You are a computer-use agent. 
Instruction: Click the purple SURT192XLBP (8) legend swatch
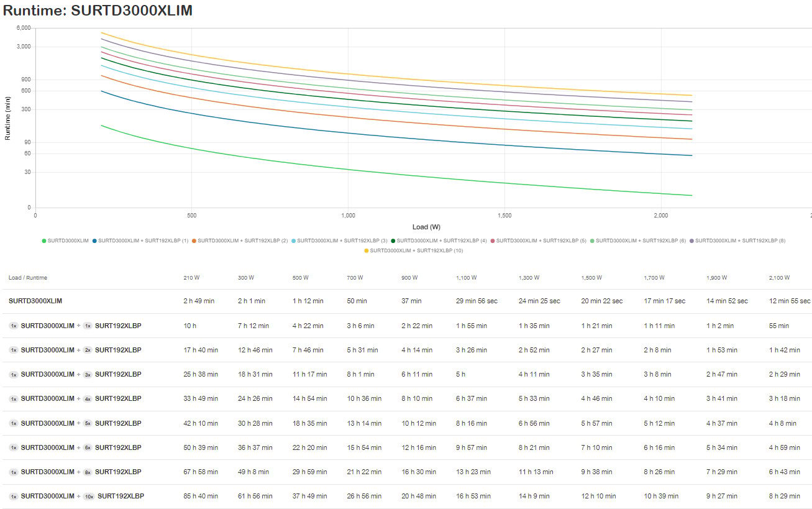[691, 241]
